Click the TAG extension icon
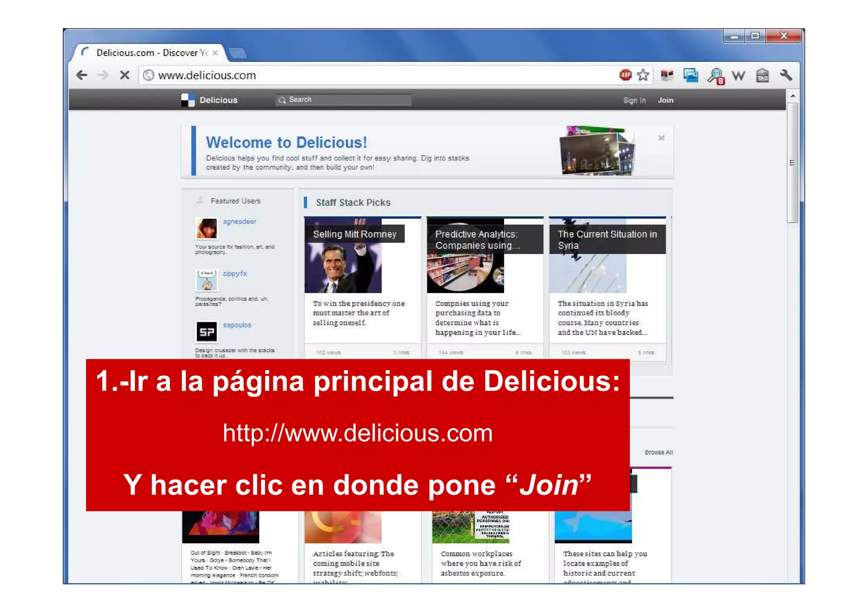This screenshot has width=868, height=613. (x=762, y=75)
